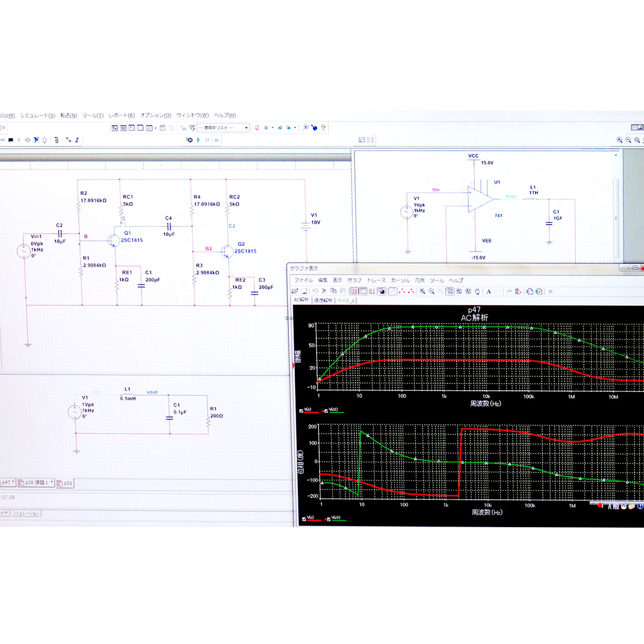The height and width of the screenshot is (644, 644).
Task: Open the interactive simulation settings gear icon
Action: [x=190, y=140]
